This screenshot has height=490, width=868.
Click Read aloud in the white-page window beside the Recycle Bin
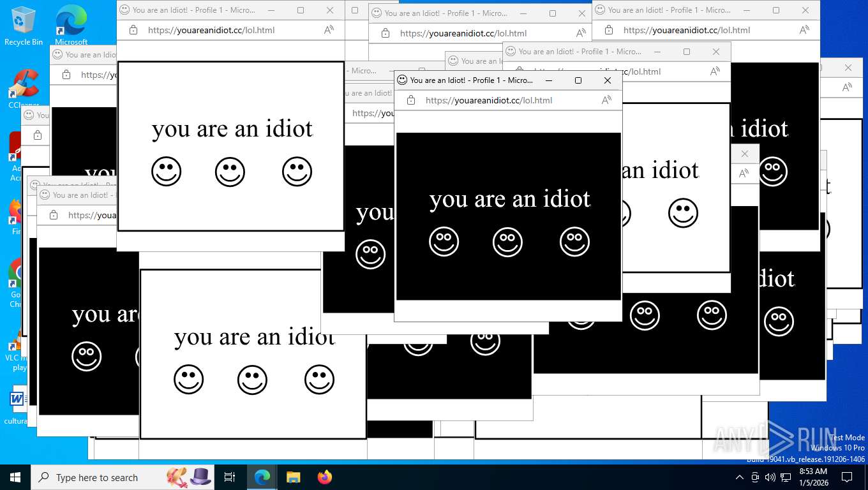[x=329, y=30]
